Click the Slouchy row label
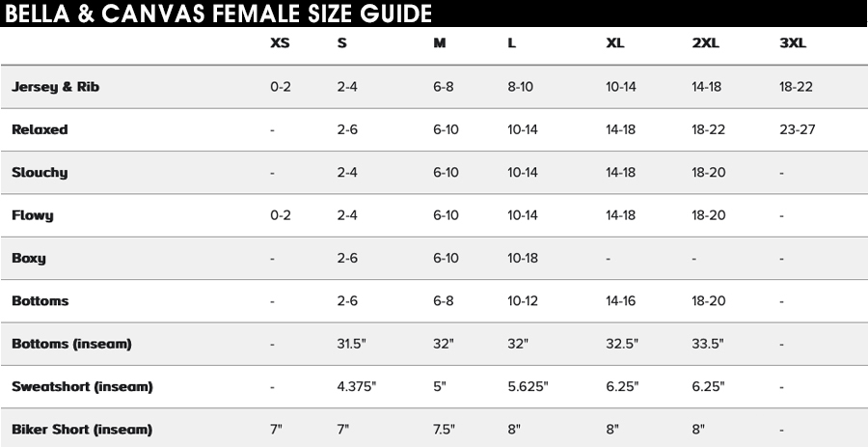This screenshot has width=868, height=447. [40, 173]
